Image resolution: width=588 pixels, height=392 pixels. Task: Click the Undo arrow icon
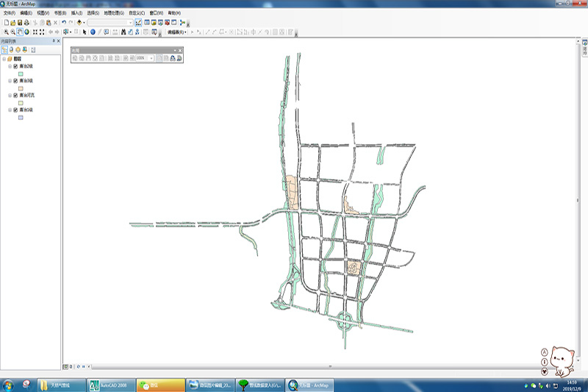[x=64, y=23]
